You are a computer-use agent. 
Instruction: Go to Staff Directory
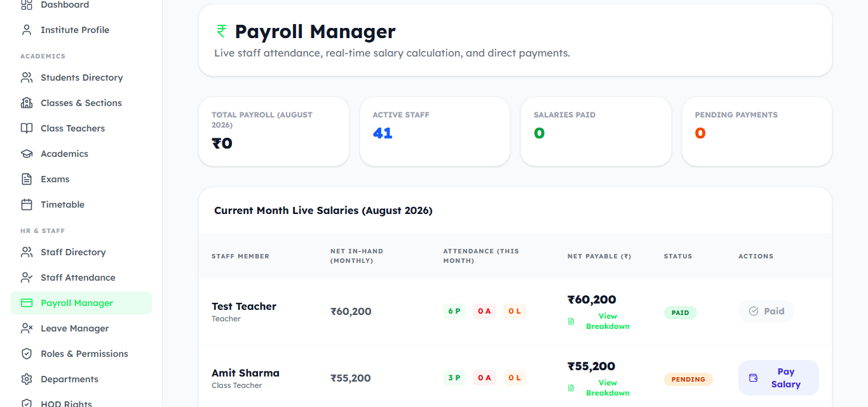(x=81, y=252)
